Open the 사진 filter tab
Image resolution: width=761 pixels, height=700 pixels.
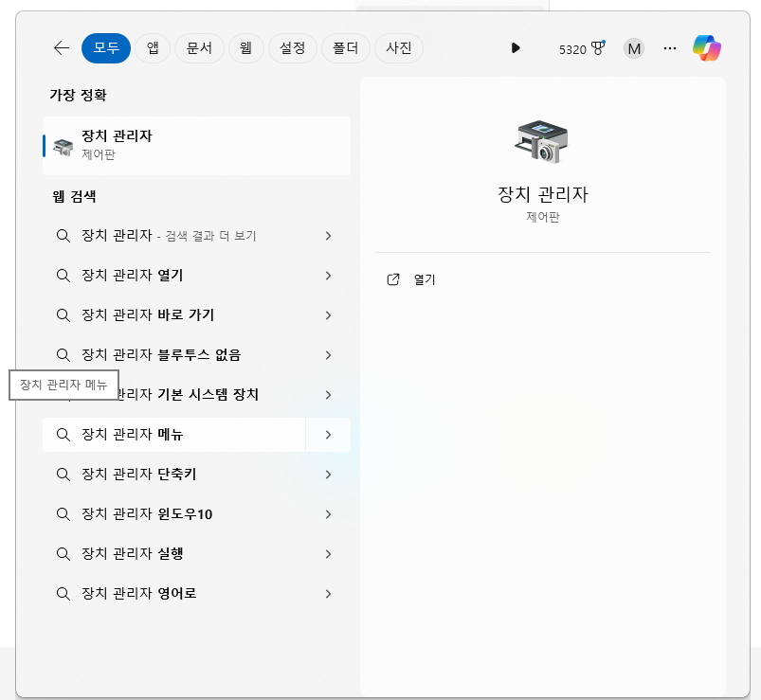398,48
